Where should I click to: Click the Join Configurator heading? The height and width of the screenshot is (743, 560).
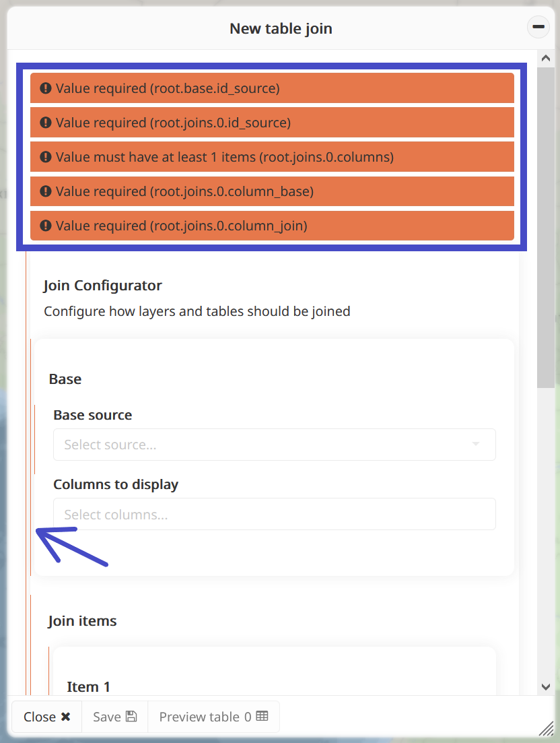pos(102,286)
